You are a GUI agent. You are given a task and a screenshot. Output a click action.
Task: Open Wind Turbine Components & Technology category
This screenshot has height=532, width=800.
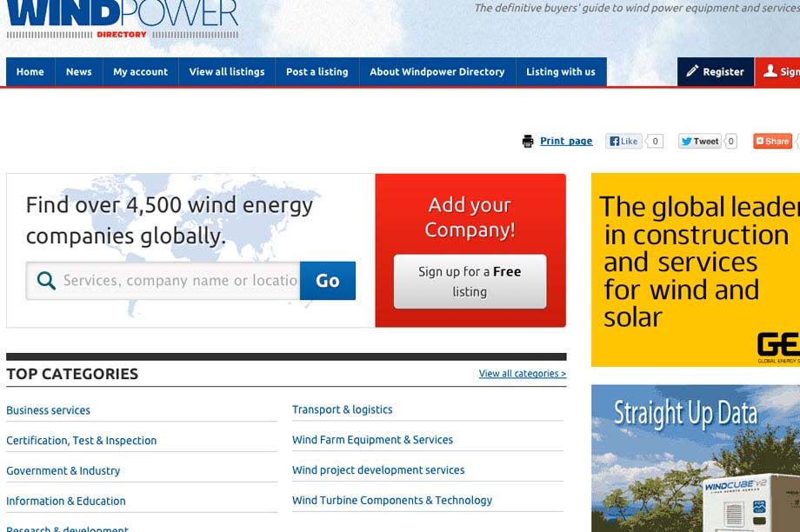click(392, 501)
